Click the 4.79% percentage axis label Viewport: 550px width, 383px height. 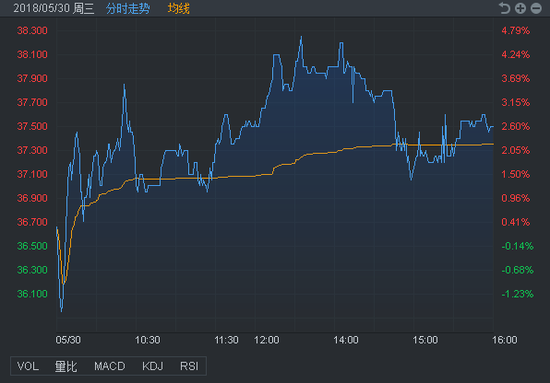tap(516, 31)
